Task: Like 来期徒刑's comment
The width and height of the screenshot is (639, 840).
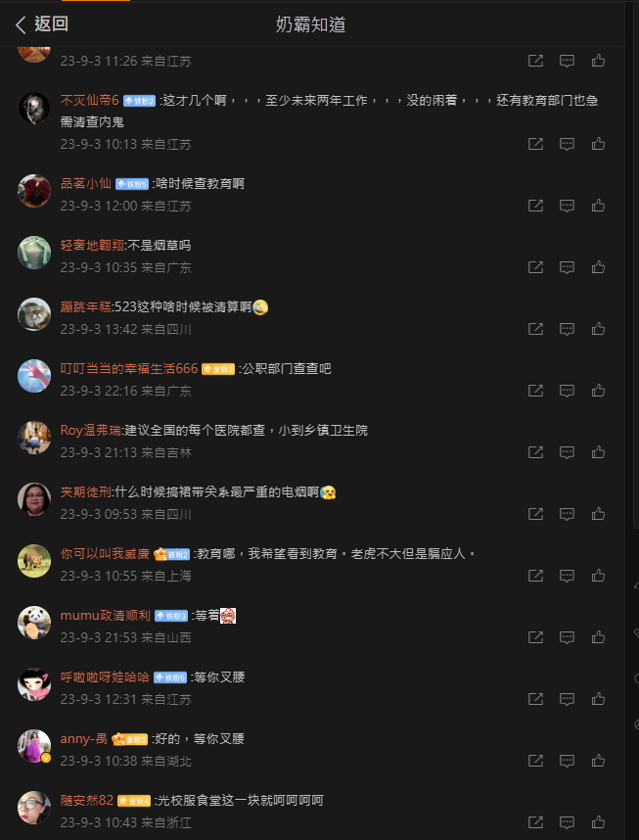Action: coord(598,514)
